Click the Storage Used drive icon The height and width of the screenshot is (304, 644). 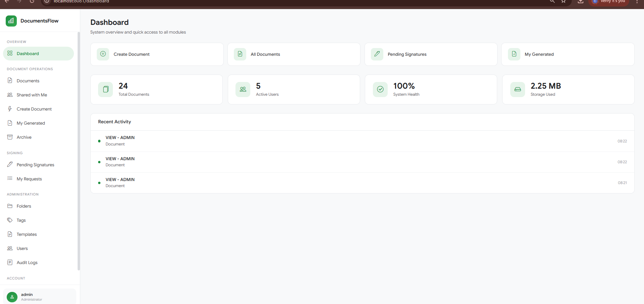517,89
